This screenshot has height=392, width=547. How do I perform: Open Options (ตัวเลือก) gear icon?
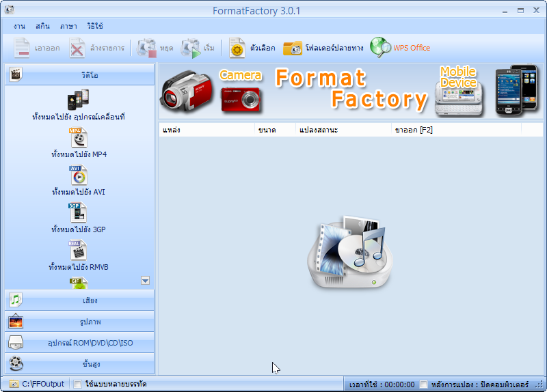pyautogui.click(x=237, y=48)
